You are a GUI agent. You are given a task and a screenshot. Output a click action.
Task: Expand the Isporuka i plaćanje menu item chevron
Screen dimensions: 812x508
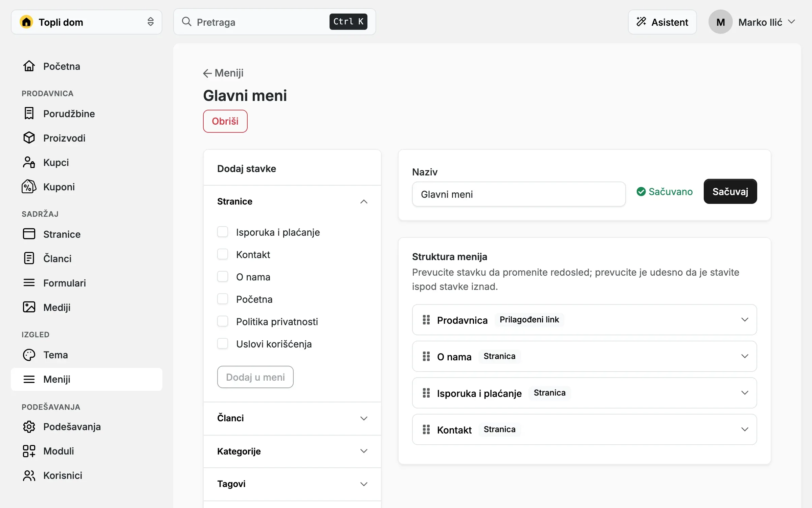click(x=745, y=393)
